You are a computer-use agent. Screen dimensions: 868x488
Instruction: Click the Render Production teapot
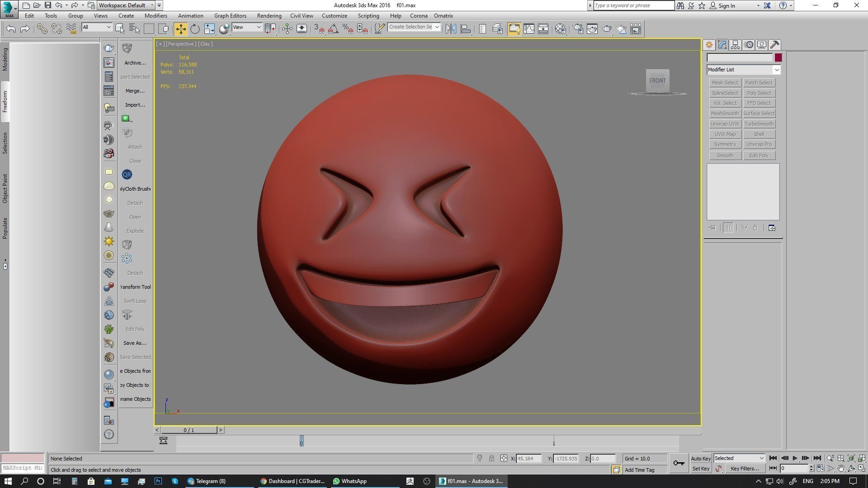[607, 29]
